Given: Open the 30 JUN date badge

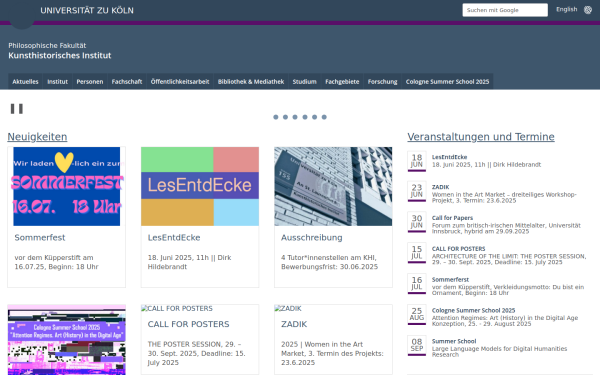Looking at the screenshot, I should (417, 222).
